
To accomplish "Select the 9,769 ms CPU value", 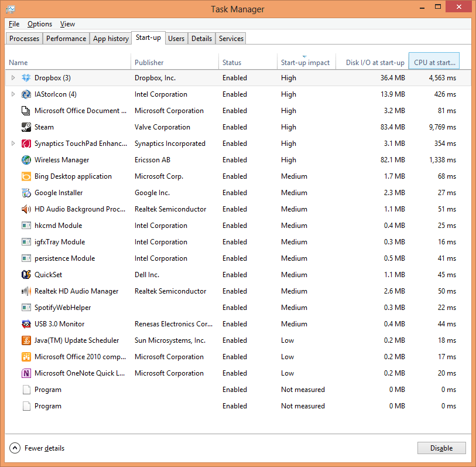I will tap(442, 127).
